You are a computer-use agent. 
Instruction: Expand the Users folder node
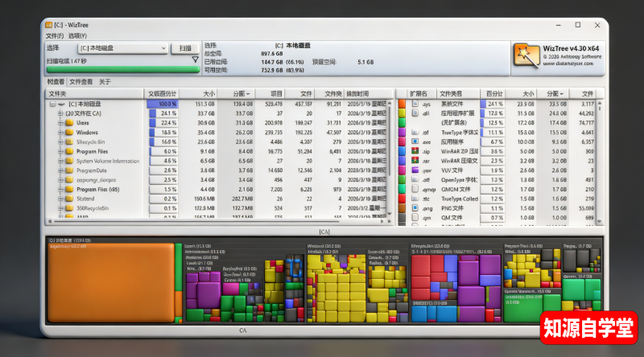click(60, 123)
